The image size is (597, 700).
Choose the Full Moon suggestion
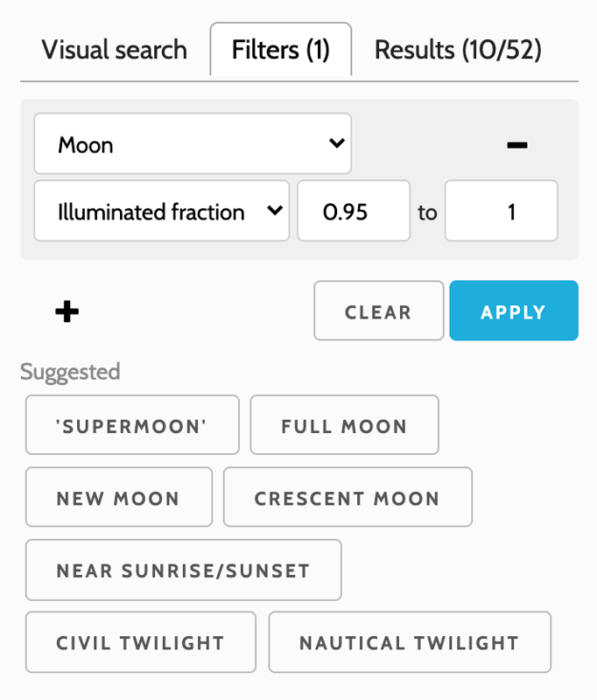click(344, 426)
